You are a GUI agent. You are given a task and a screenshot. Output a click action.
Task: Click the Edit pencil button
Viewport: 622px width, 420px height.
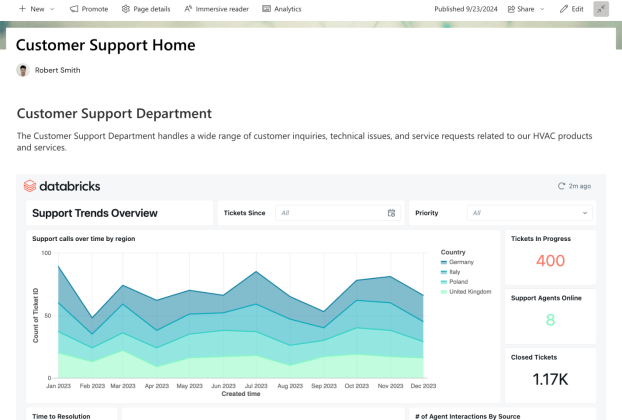coord(565,9)
